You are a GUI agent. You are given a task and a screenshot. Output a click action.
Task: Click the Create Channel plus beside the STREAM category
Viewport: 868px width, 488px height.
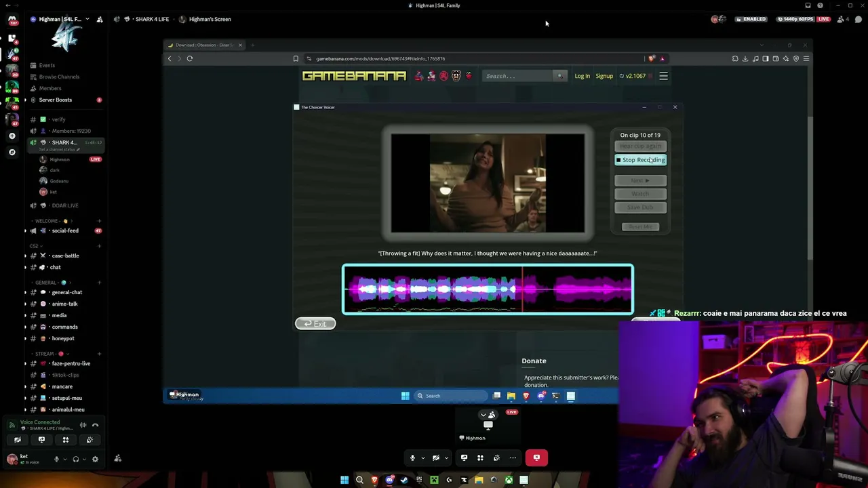[99, 354]
